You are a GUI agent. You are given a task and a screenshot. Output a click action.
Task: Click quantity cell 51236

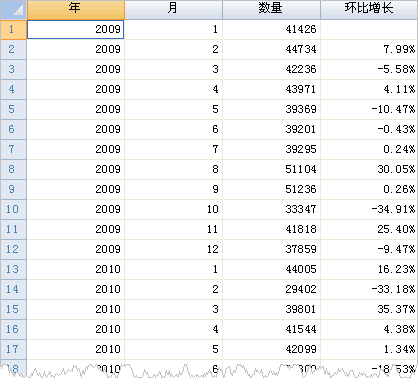point(271,190)
